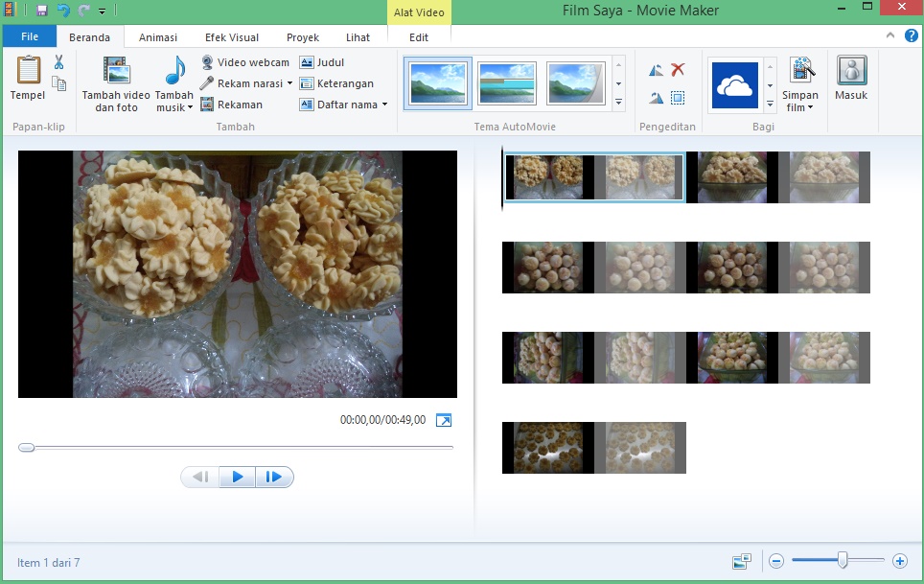
Task: Play the video preview
Action: click(237, 477)
